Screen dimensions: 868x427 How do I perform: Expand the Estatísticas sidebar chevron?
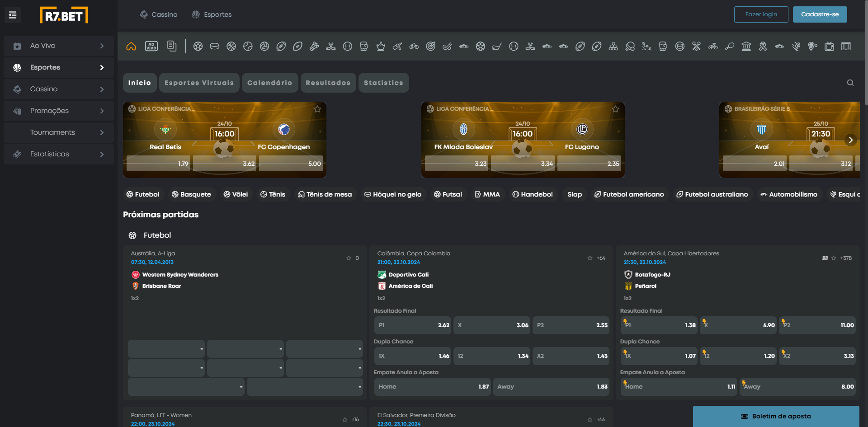(102, 155)
